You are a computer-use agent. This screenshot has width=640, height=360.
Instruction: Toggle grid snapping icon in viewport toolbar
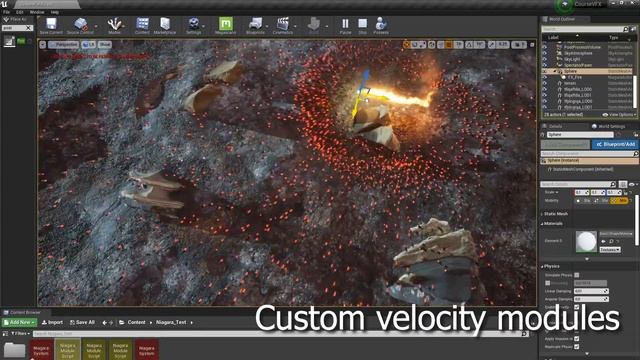(x=449, y=44)
